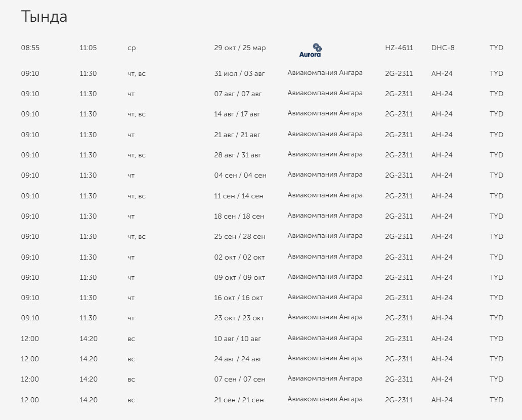Screen dimensions: 522x420
Task: Click date range 23 окт / 23 окт
Action: [x=239, y=318]
